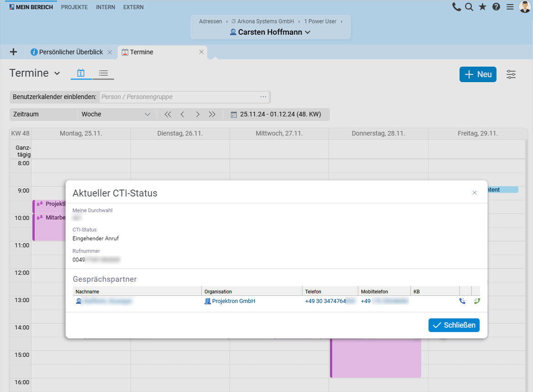The width and height of the screenshot is (533, 392).
Task: Close the Persönlicher Überblick tab
Action: 110,52
